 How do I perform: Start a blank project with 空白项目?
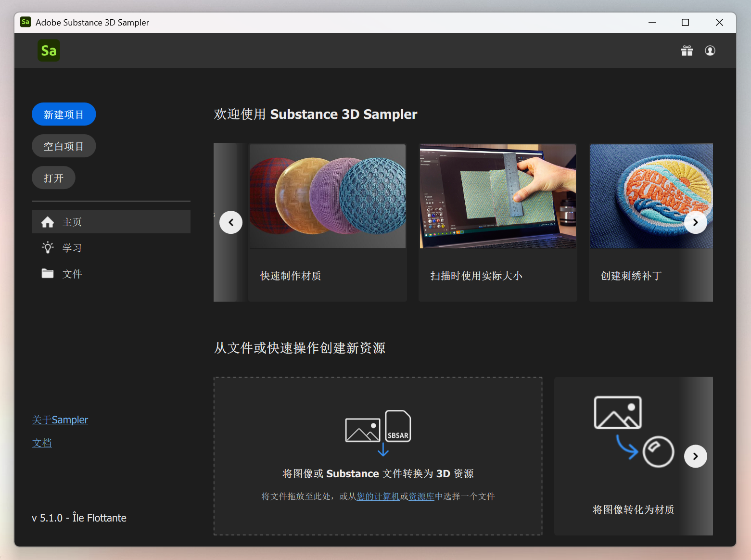pyautogui.click(x=64, y=146)
